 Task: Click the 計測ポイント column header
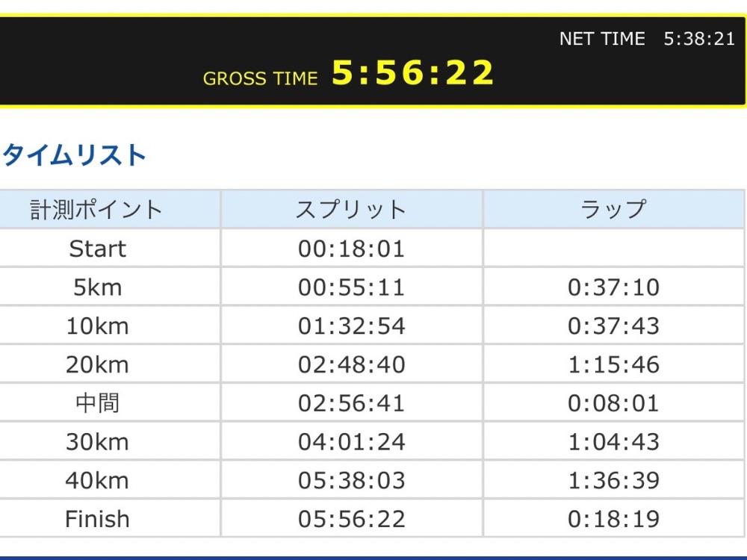tap(97, 210)
